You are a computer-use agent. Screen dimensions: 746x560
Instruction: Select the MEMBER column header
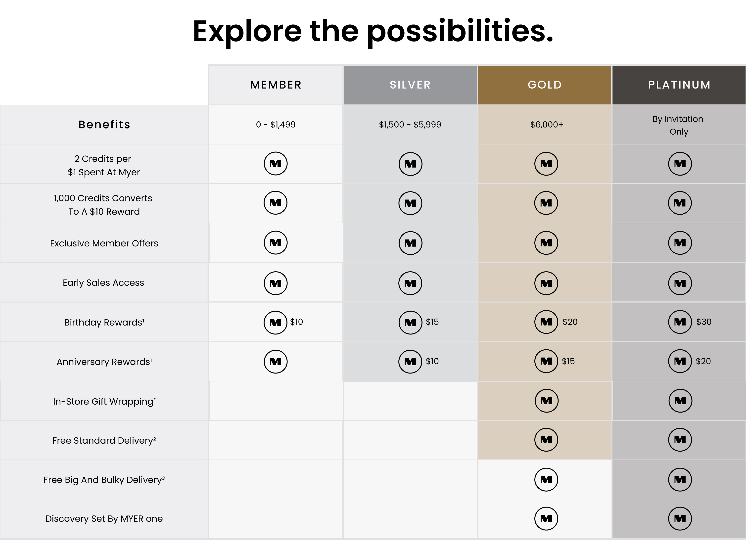pyautogui.click(x=276, y=85)
